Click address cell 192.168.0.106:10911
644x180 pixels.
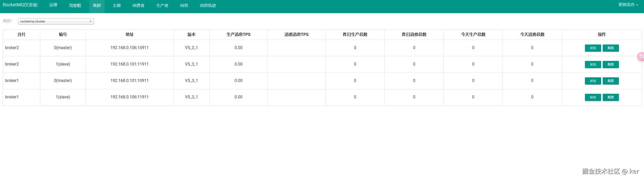tap(130, 48)
